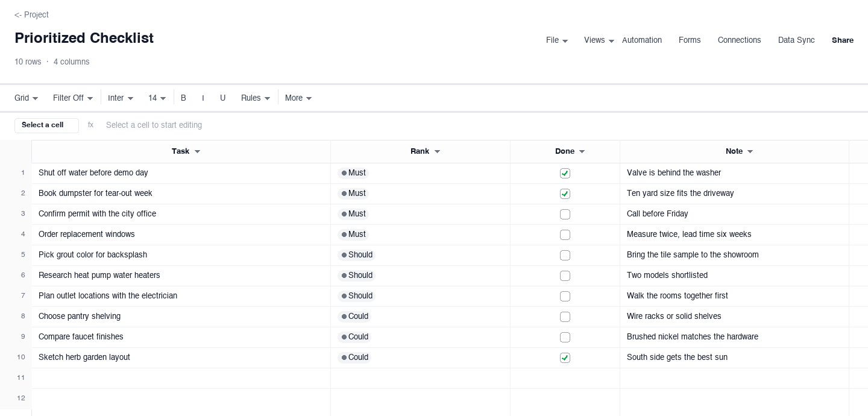
Task: Open the Grid view dropdown
Action: (27, 98)
